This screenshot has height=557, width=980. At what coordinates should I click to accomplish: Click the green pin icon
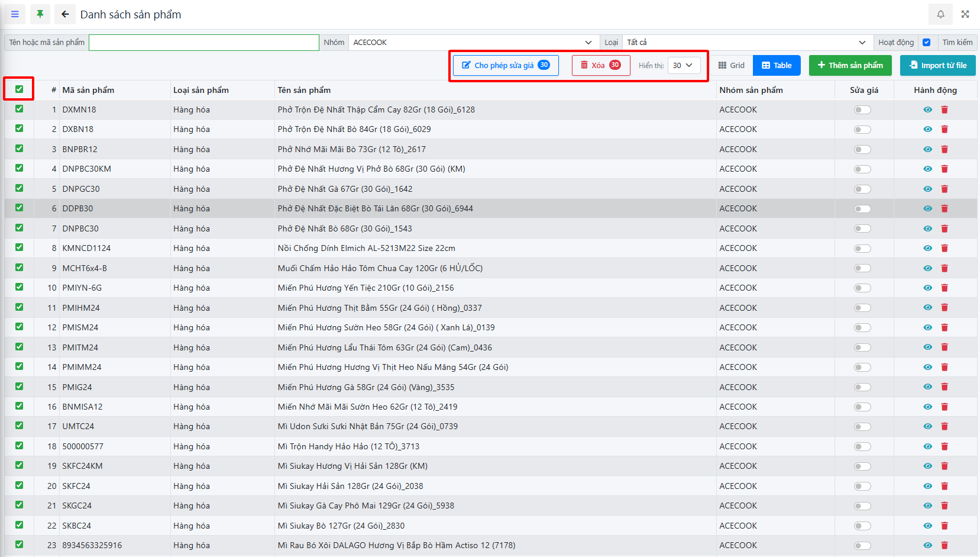[40, 14]
